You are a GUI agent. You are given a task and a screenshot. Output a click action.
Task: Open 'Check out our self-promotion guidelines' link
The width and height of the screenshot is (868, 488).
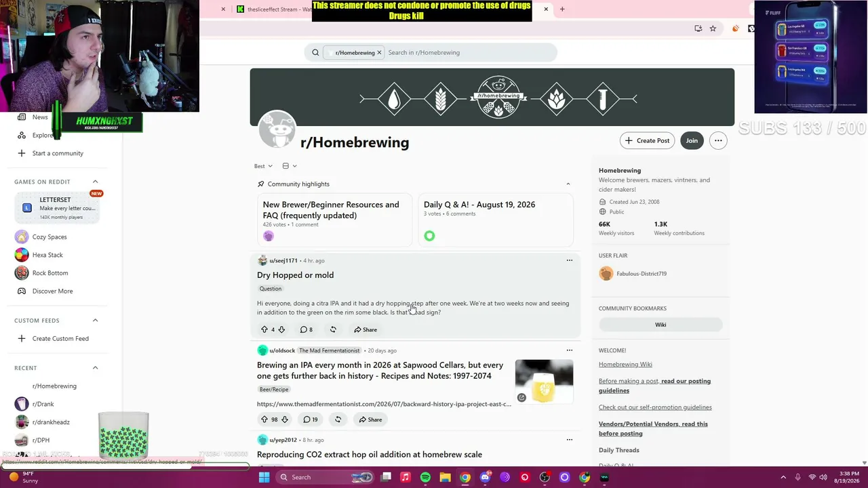[x=655, y=407]
